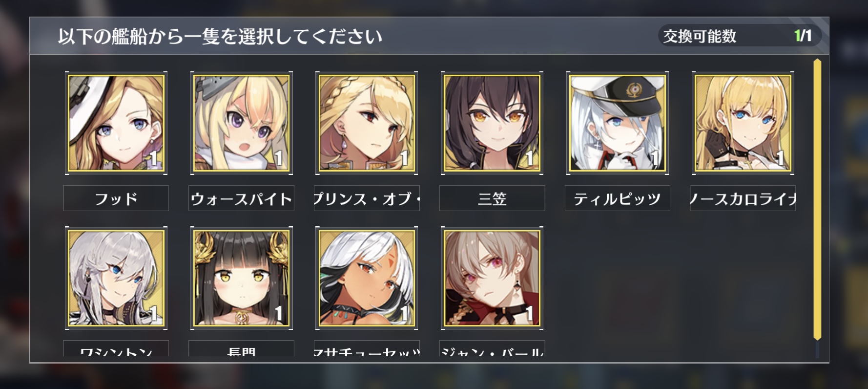Select the 長門 portrait with golden horns
Screen dimensions: 868x389
pos(242,278)
